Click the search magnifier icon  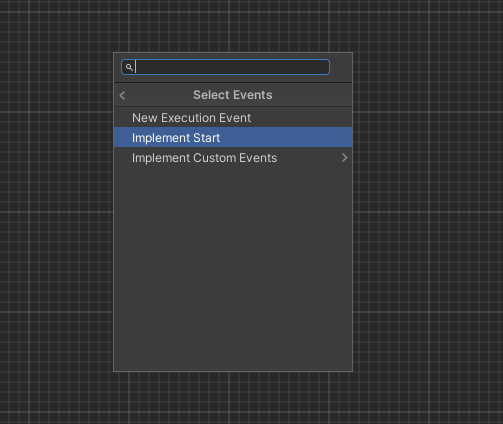[x=129, y=67]
